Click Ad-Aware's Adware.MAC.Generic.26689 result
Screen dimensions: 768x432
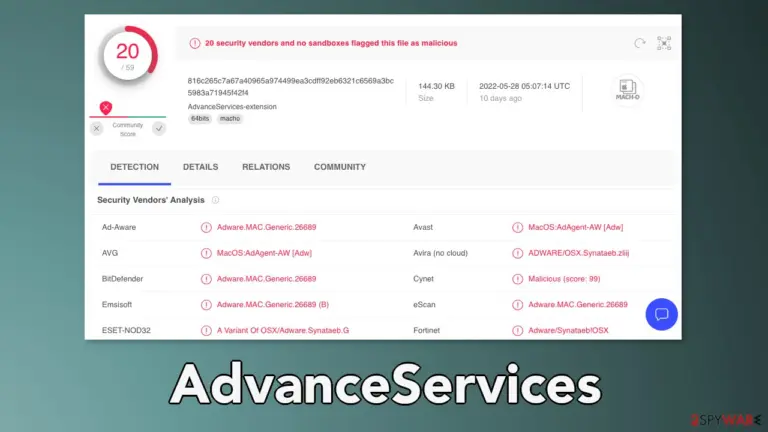[x=266, y=227]
